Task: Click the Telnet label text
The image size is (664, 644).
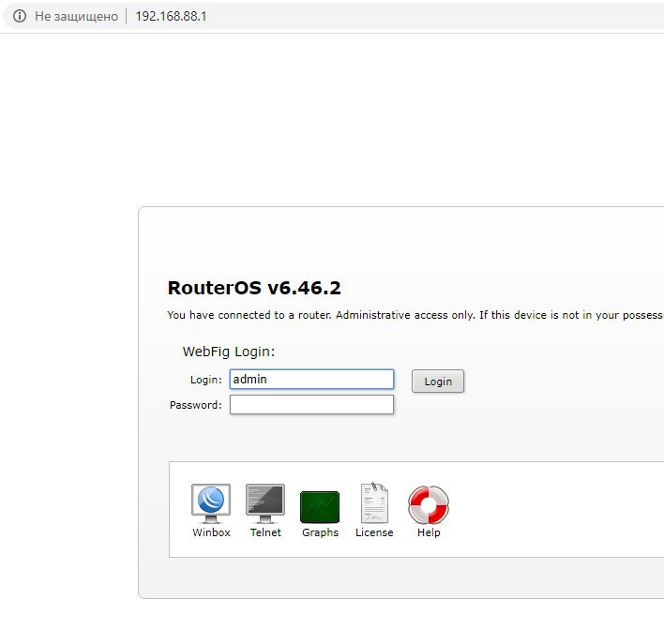Action: 265,532
